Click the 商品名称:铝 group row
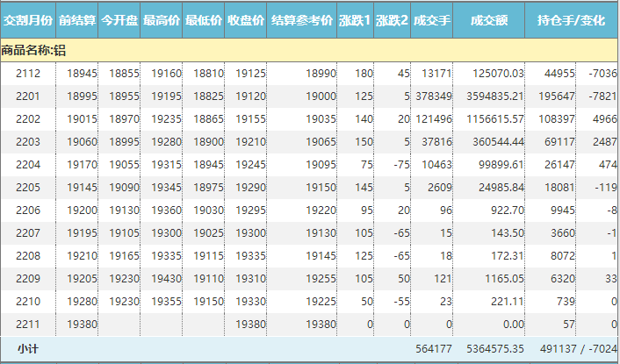Image resolution: width=620 pixels, height=364 pixels. (x=33, y=50)
